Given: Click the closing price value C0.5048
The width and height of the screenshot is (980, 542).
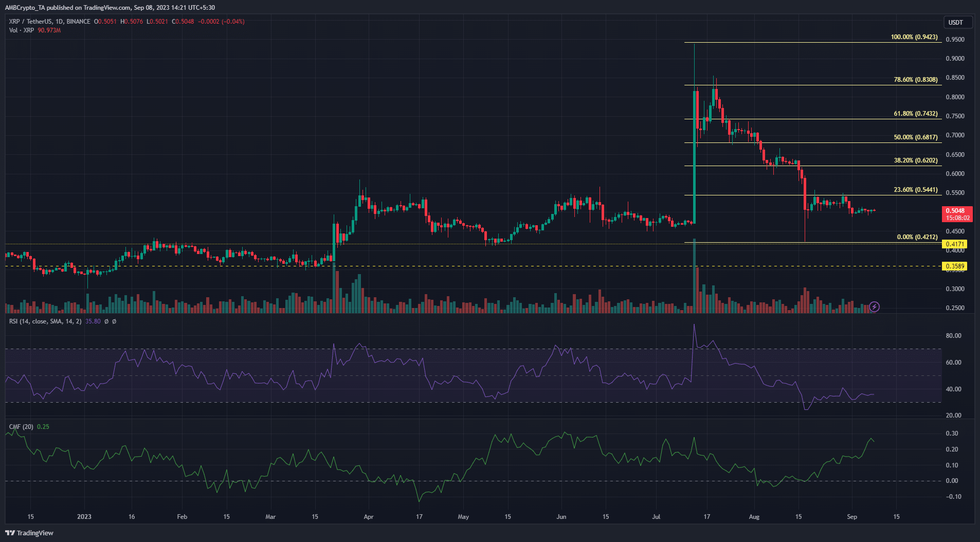Looking at the screenshot, I should (x=183, y=22).
